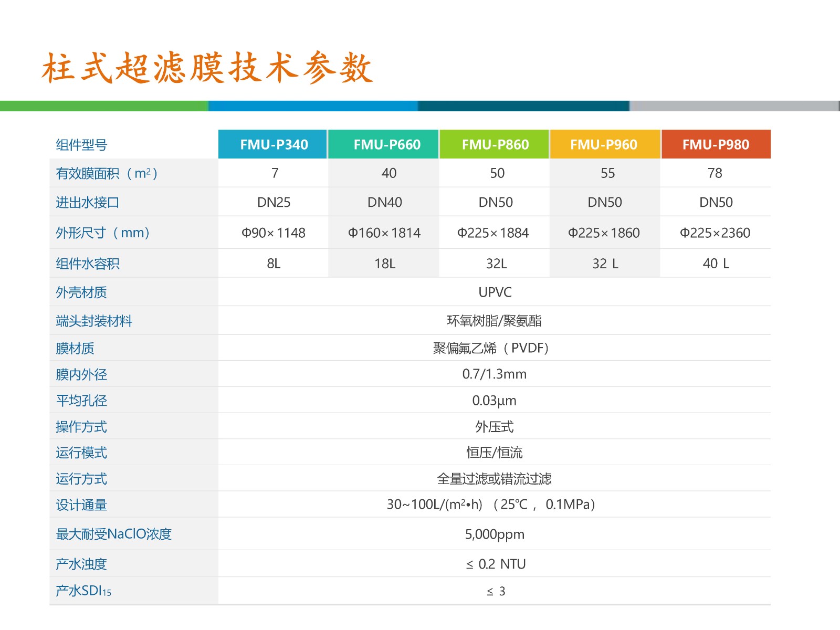The width and height of the screenshot is (840, 630).
Task: Select the FMU-P660 header cell
Action: point(386,144)
